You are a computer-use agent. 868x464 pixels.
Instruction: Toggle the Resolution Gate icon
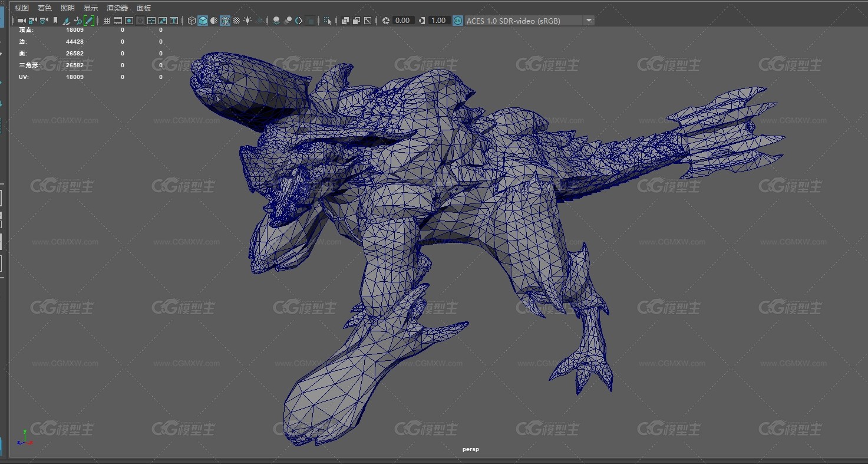[129, 21]
